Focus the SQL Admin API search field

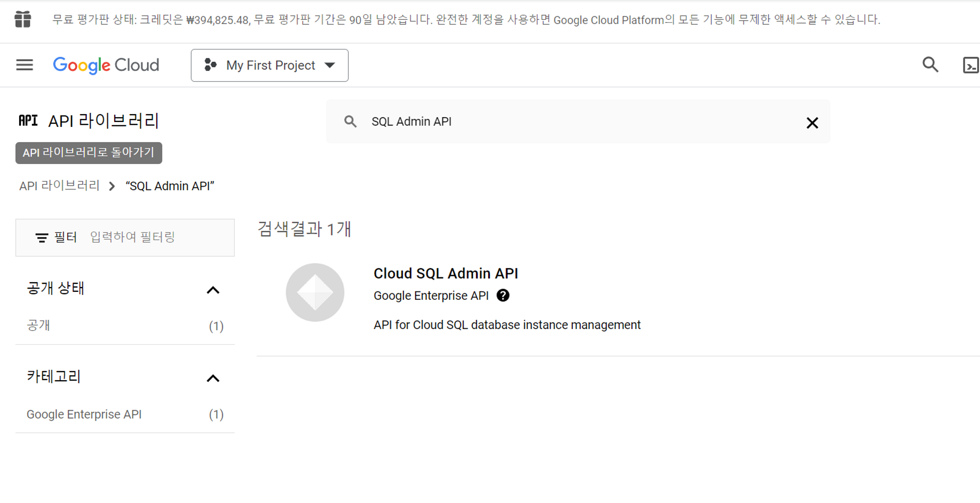(578, 121)
